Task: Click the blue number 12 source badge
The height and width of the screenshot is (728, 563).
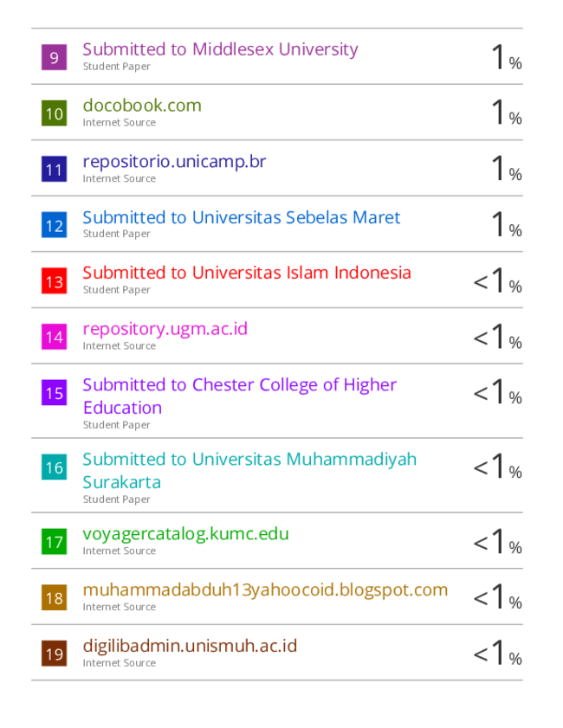Action: tap(54, 225)
